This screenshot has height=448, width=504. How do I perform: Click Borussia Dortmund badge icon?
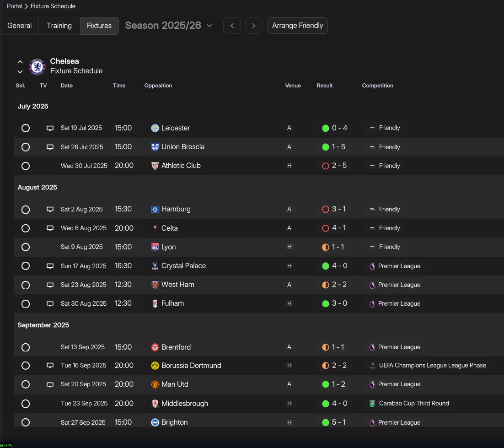click(x=155, y=366)
